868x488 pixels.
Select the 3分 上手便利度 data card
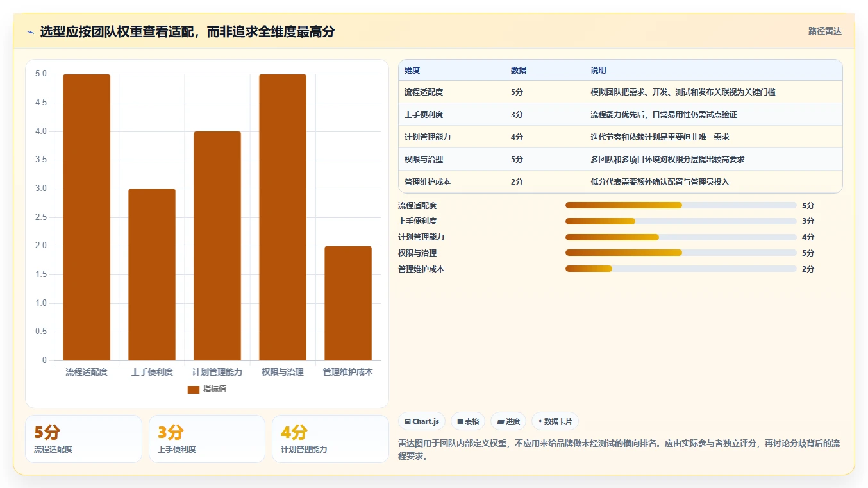coord(207,439)
